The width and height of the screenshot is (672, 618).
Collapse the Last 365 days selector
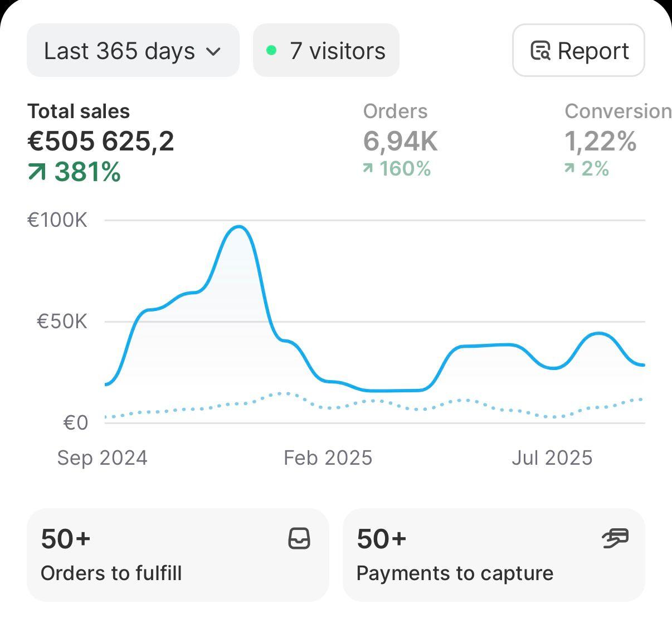coord(133,50)
